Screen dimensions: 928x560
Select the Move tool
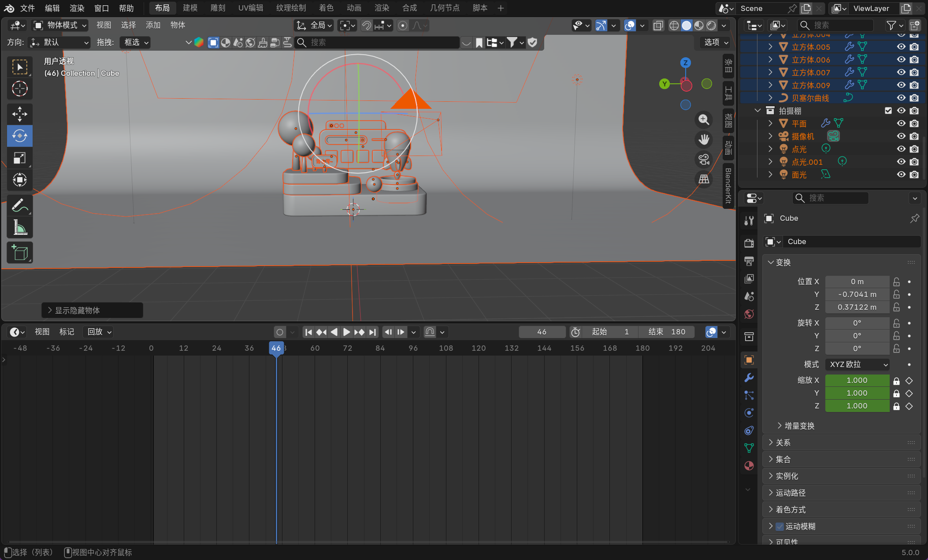[19, 114]
